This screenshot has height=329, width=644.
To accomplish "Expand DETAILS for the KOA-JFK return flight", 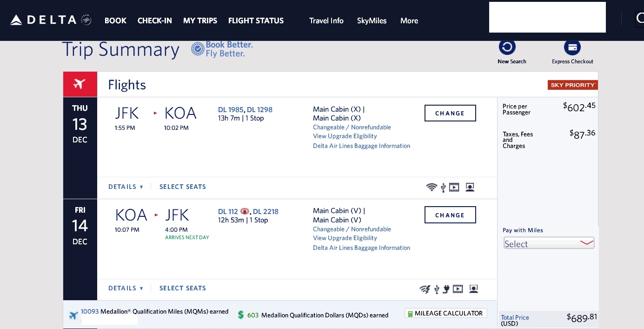I will [126, 288].
